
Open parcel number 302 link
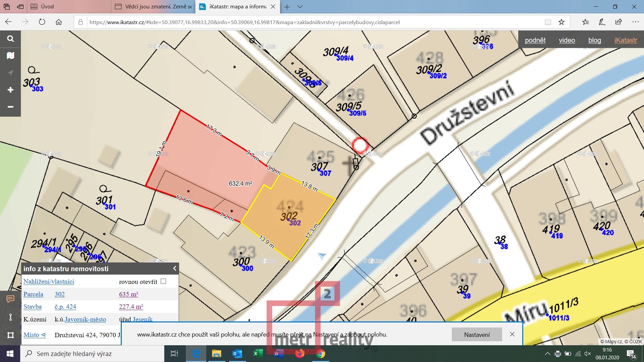pos(60,294)
